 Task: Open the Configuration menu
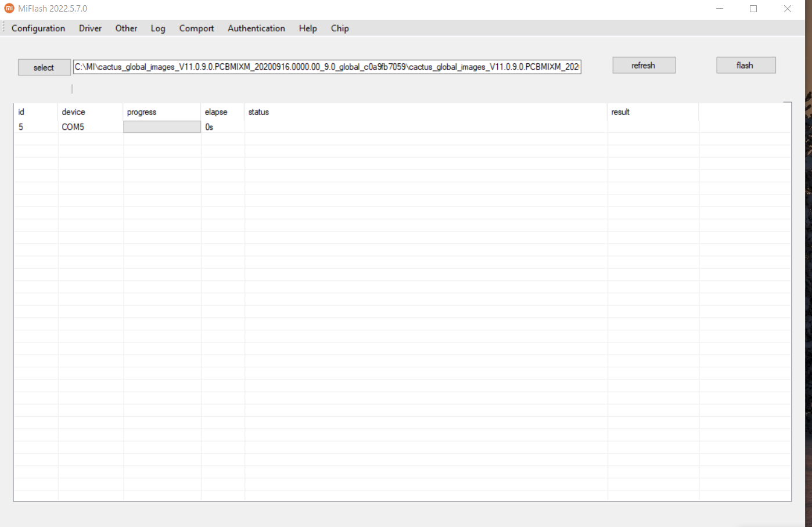[x=38, y=28]
